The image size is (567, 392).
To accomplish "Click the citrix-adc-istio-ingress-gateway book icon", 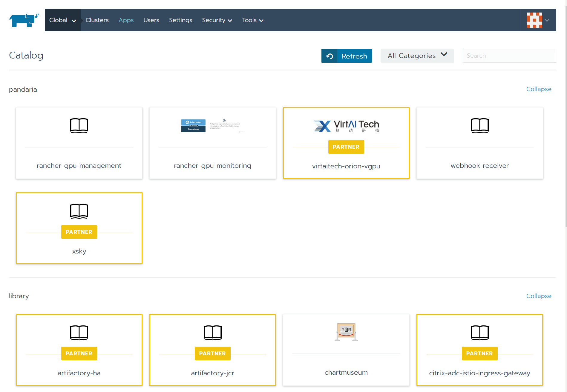I will point(479,333).
